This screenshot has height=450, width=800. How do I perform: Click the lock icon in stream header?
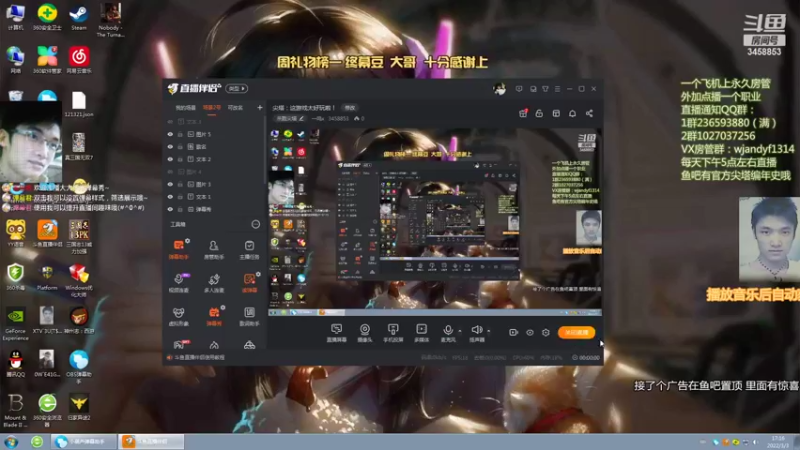(x=539, y=113)
